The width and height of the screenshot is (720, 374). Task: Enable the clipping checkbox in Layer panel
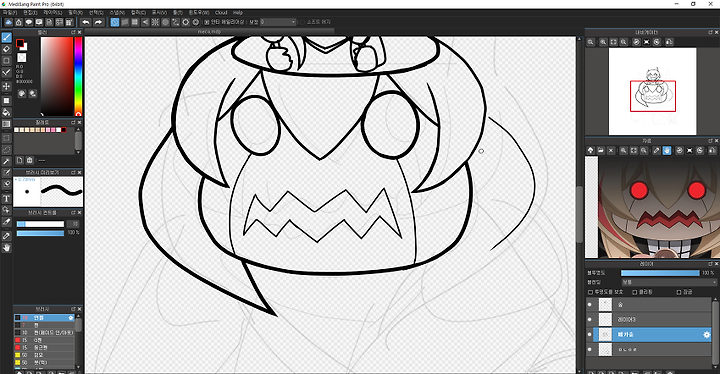(635, 292)
